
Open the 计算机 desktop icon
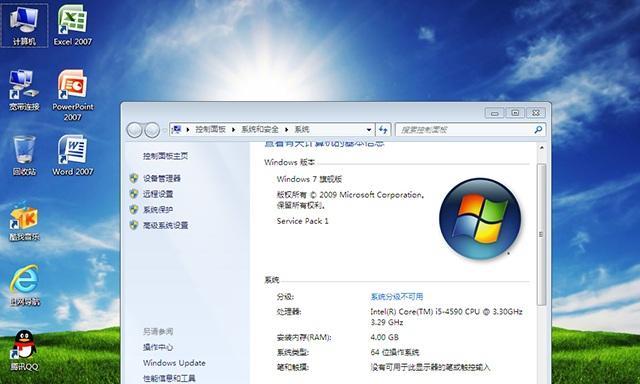click(x=24, y=25)
